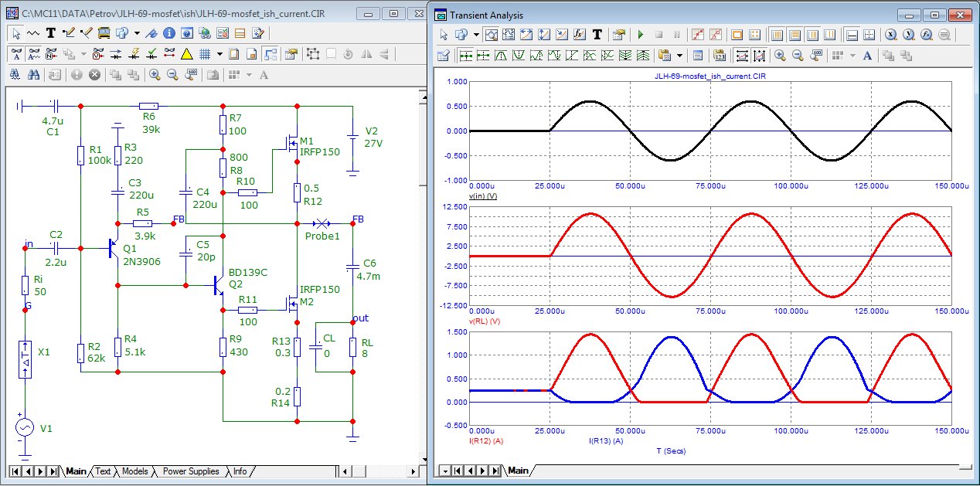
Task: Zoom out on the schematic
Action: pos(172,75)
